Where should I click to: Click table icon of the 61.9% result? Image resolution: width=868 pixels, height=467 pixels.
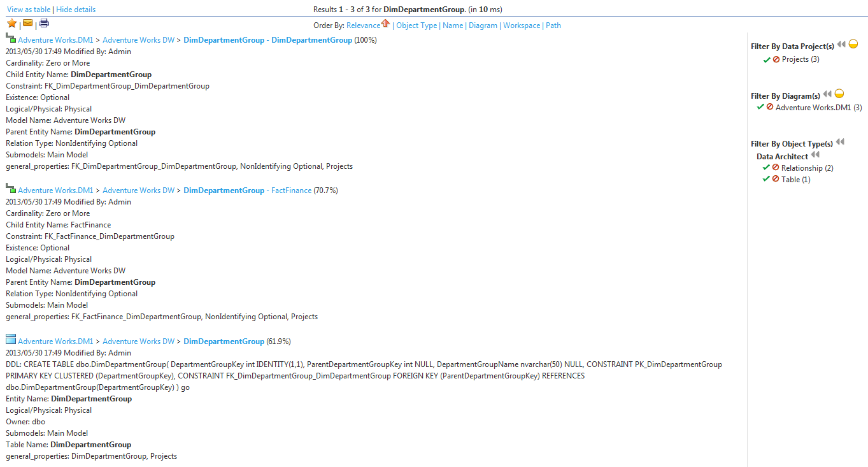point(11,340)
